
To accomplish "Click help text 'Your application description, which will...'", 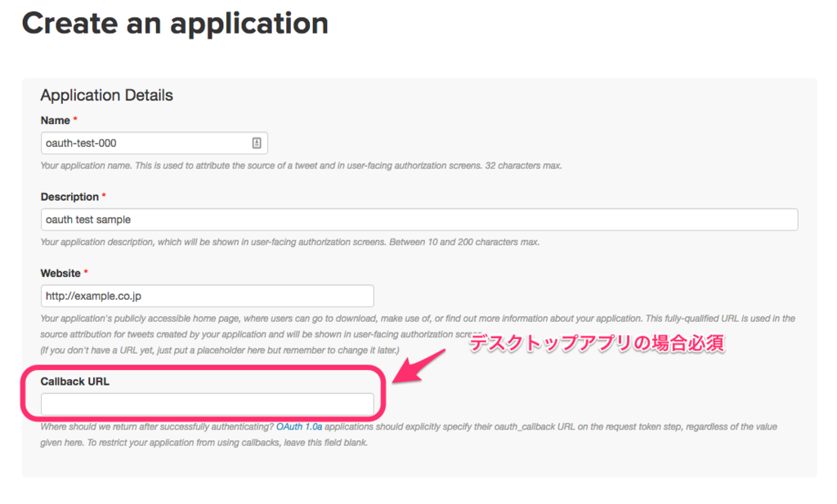I will [290, 242].
